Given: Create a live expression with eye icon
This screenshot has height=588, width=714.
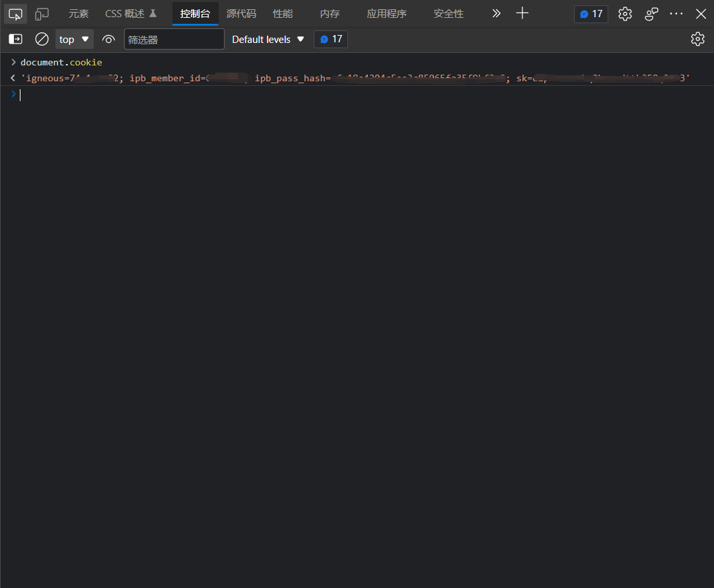Looking at the screenshot, I should coord(108,39).
